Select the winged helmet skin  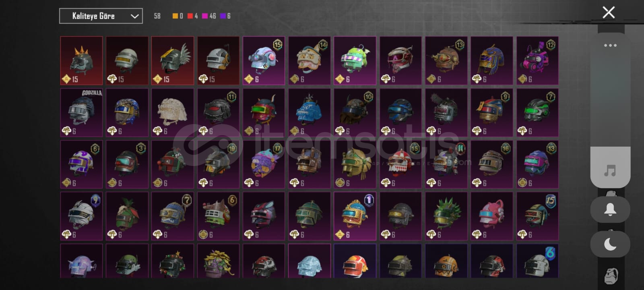coord(173,60)
